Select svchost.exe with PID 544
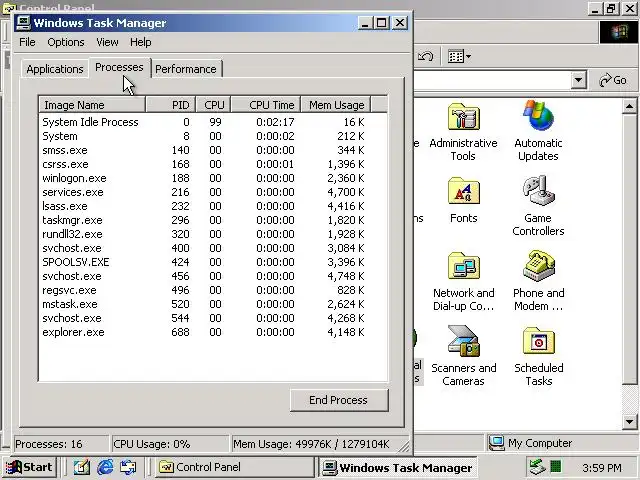The height and width of the screenshot is (480, 640). (x=204, y=318)
